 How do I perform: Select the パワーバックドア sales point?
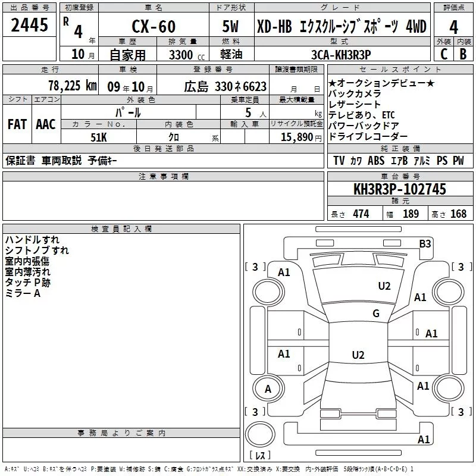[x=364, y=126]
